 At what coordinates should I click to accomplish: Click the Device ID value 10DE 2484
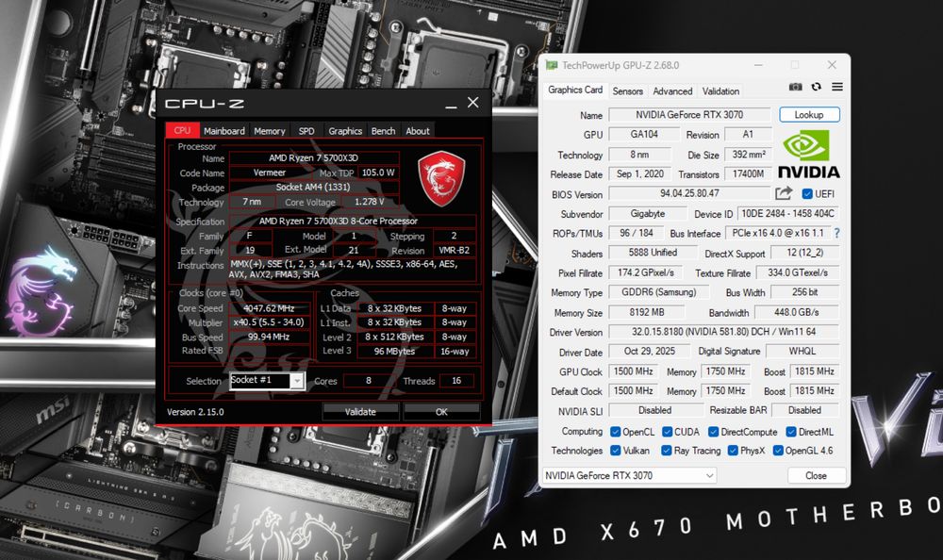point(787,213)
